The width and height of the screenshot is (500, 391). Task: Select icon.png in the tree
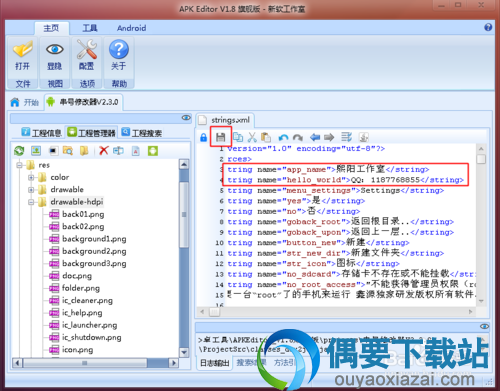click(78, 350)
